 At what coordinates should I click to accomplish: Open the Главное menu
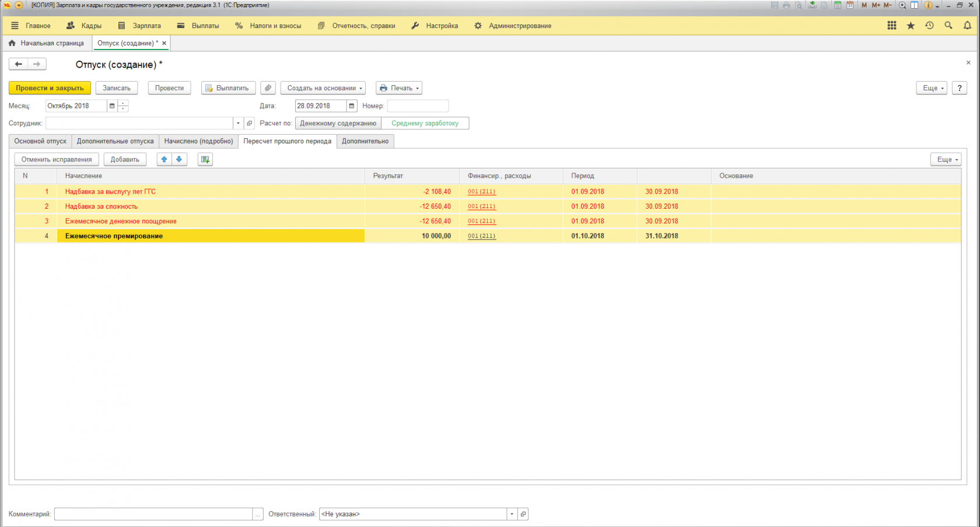point(31,26)
